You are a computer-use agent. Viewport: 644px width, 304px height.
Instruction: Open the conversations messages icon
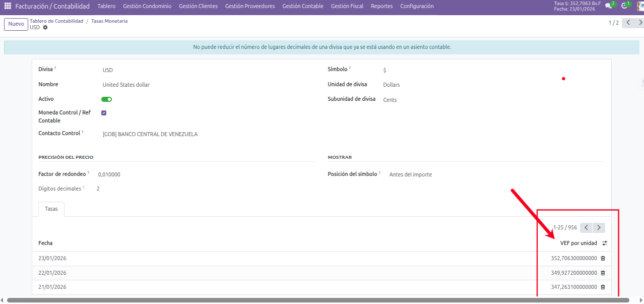608,6
